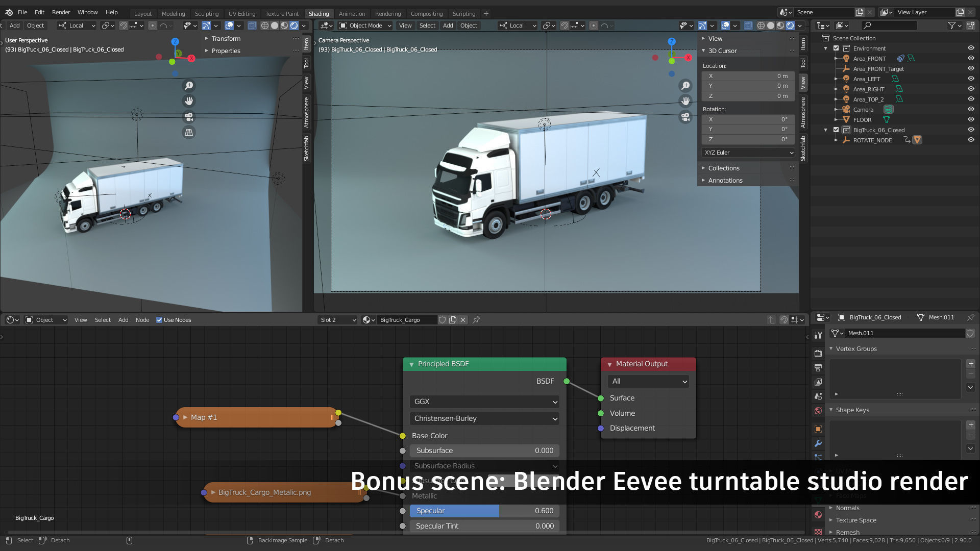
Task: Click pan hand icon in camera viewport
Action: click(685, 101)
